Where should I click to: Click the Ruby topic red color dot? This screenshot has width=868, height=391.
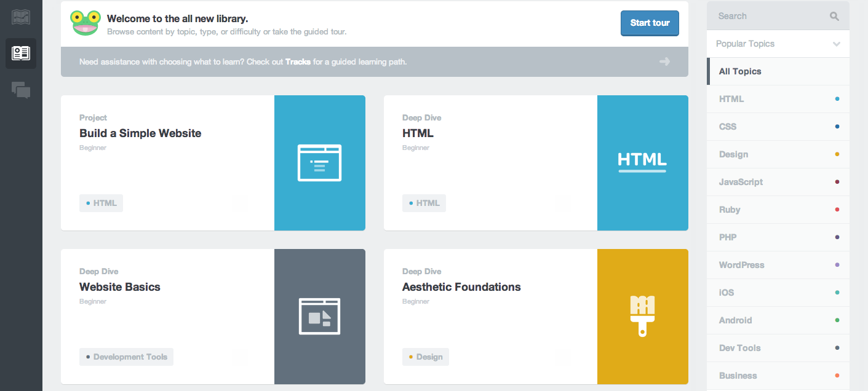point(837,210)
